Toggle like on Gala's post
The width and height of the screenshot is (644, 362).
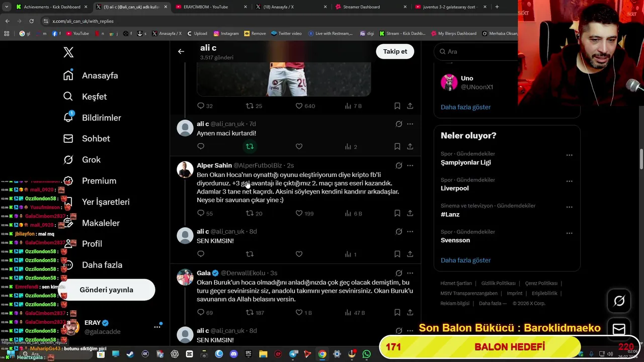tap(299, 313)
